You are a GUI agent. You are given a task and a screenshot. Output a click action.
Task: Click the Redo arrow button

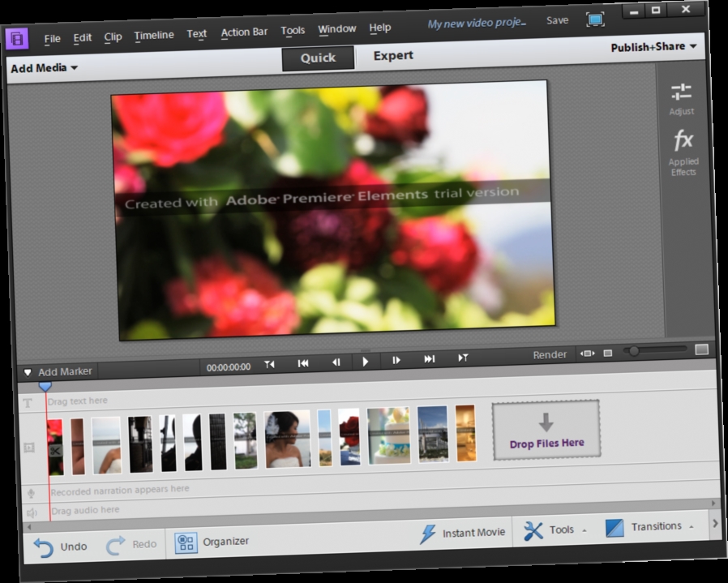[x=131, y=545]
